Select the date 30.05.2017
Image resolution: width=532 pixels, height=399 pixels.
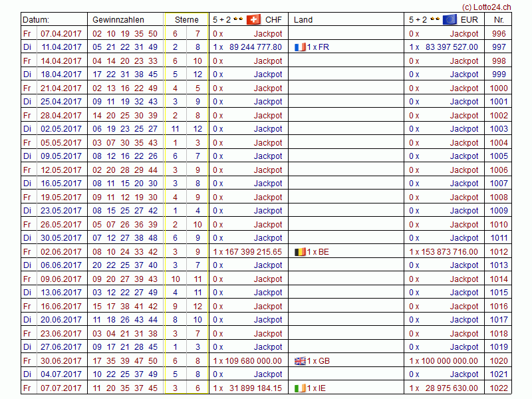click(x=61, y=238)
